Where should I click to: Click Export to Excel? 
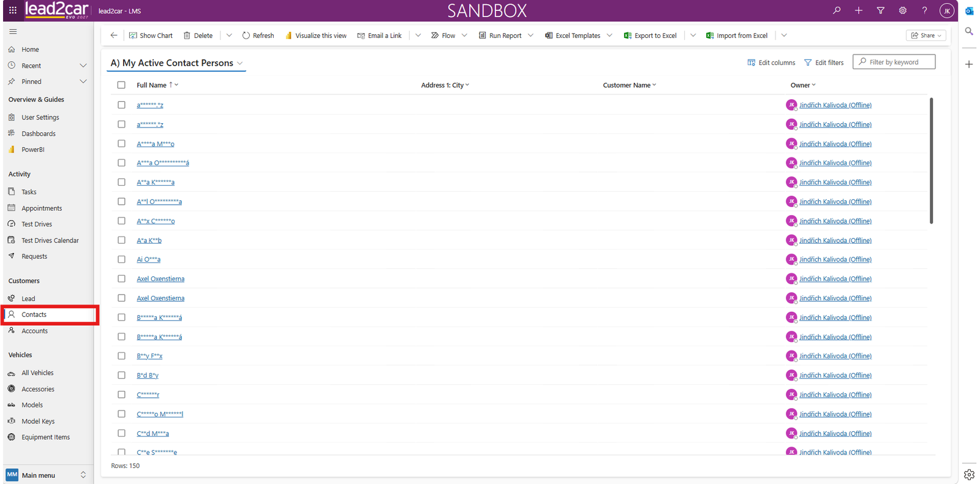[x=650, y=36]
